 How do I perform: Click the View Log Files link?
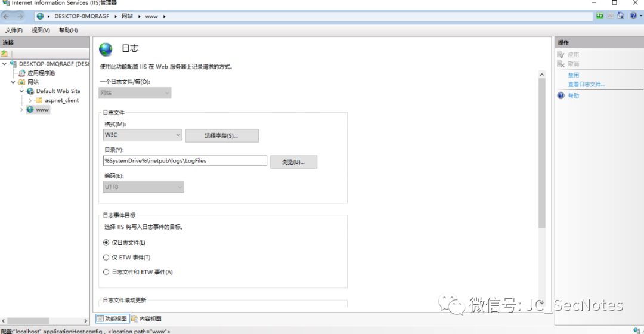(x=586, y=84)
